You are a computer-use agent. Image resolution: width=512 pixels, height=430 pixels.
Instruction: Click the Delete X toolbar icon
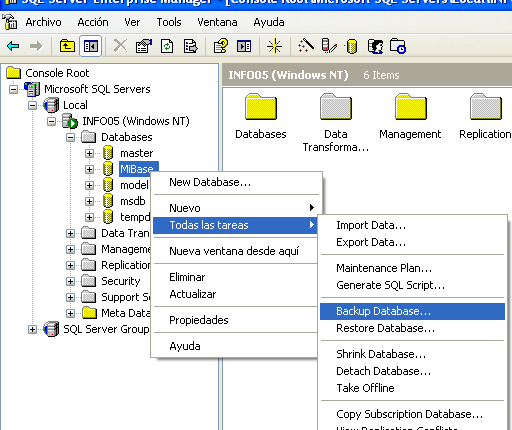point(120,46)
